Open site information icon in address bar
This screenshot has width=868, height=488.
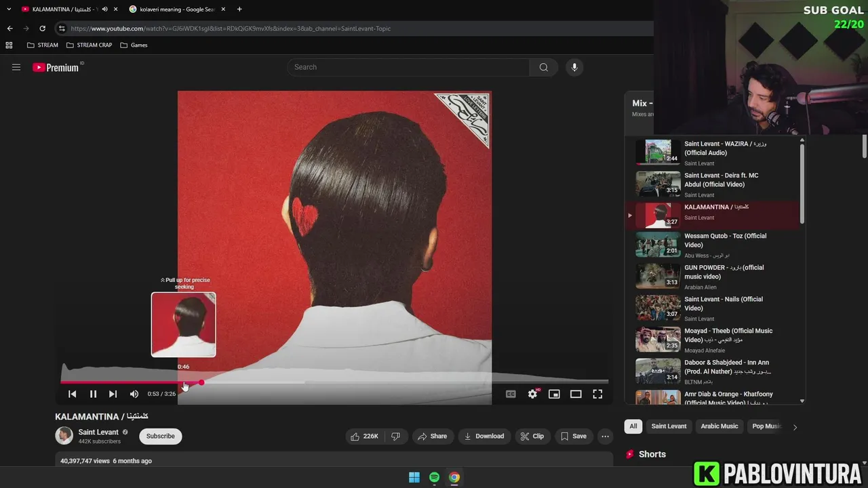pos(62,28)
